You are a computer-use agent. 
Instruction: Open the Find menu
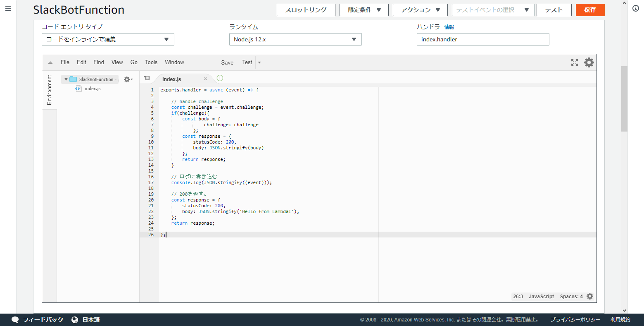(99, 62)
